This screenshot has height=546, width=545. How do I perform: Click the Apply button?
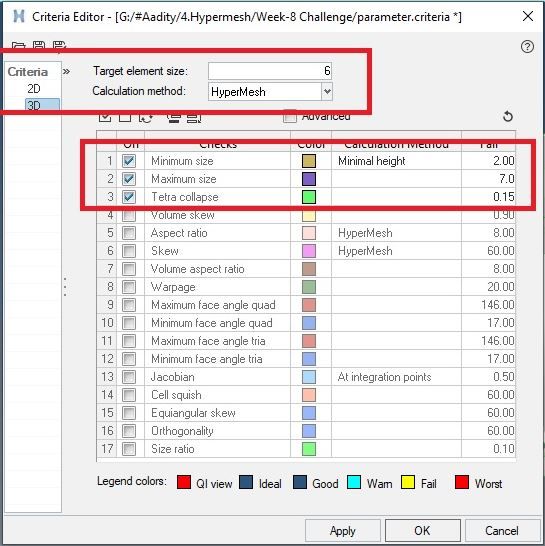point(343,531)
